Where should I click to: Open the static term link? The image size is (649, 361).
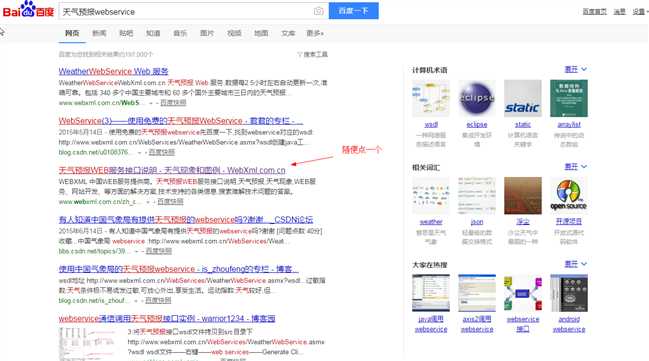click(523, 124)
